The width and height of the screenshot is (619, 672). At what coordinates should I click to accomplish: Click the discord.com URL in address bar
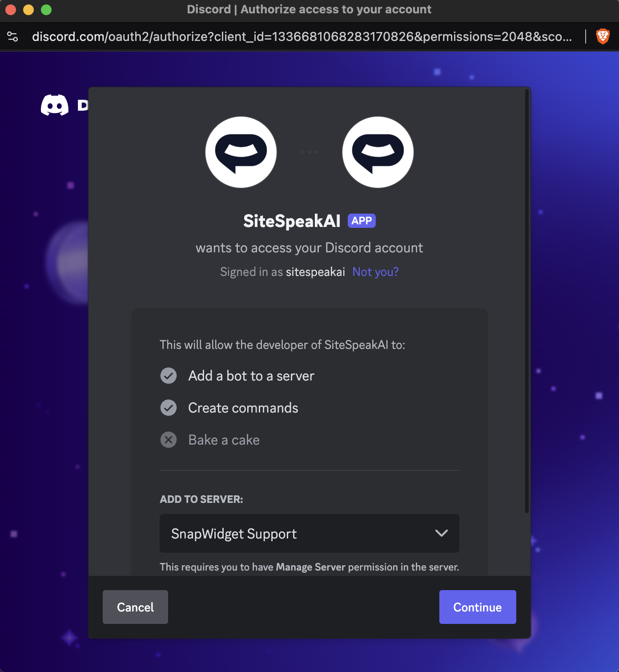coord(302,36)
